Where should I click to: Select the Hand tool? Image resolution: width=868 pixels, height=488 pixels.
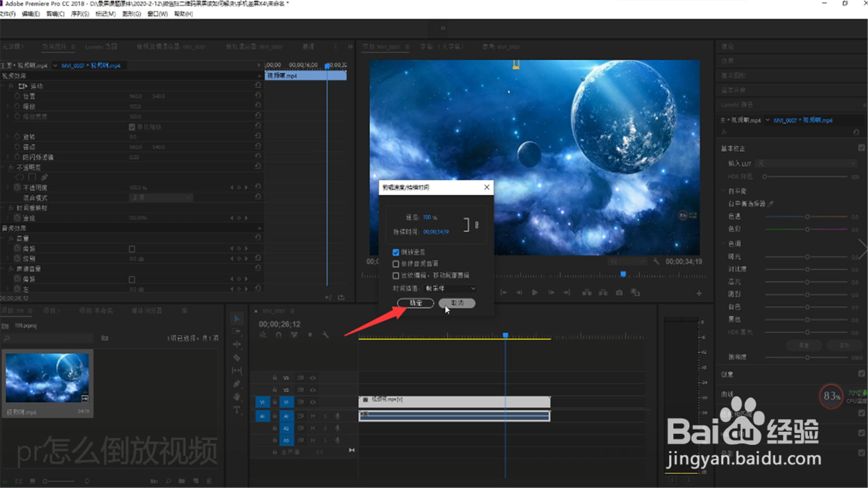coord(236,397)
